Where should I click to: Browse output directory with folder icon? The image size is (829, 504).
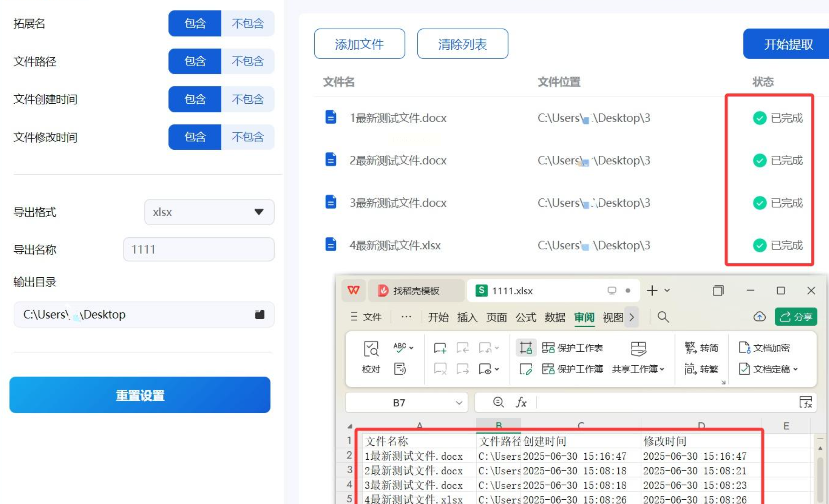[x=260, y=315]
